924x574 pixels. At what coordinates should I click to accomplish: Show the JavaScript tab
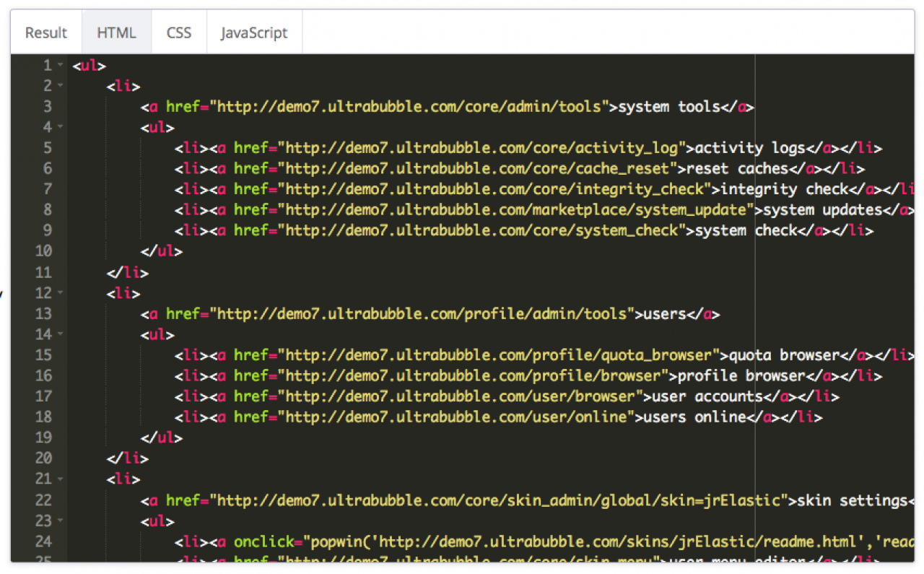coord(254,33)
